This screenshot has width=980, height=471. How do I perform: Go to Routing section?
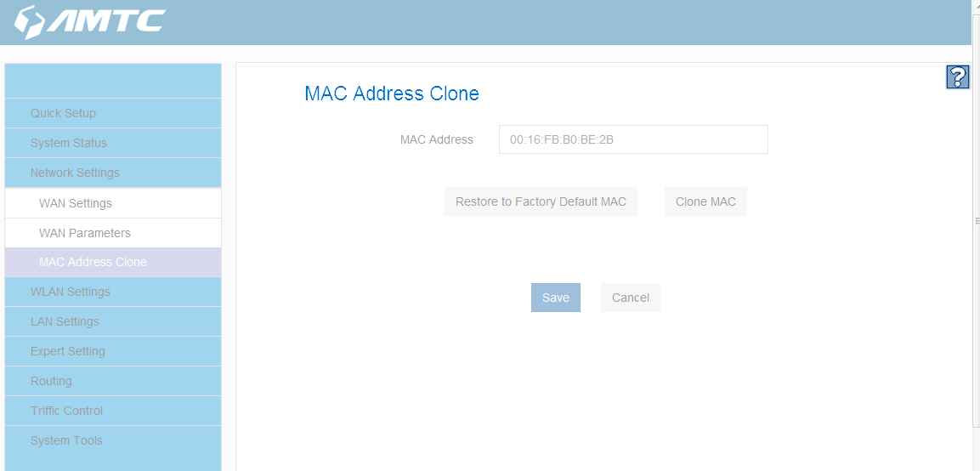113,381
